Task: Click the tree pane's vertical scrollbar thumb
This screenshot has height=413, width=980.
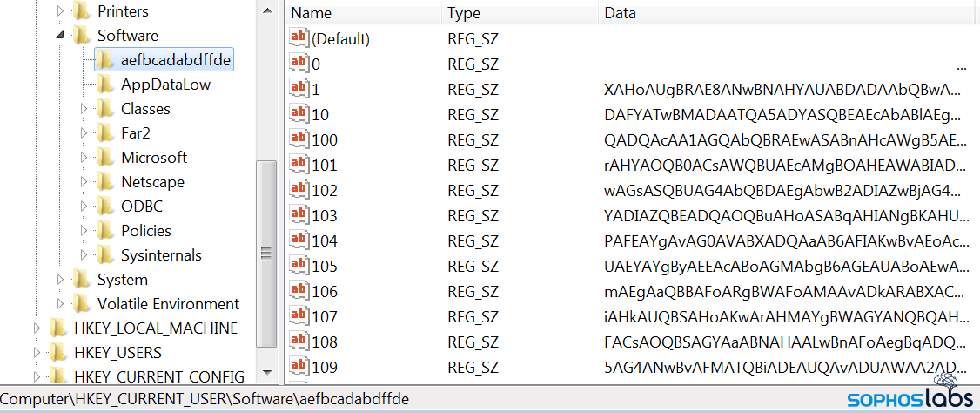Action: (267, 253)
